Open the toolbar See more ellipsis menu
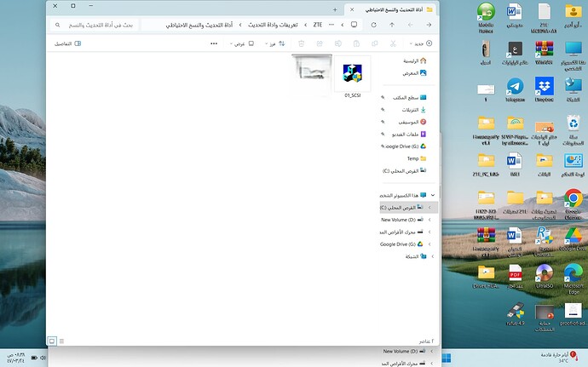 point(214,43)
